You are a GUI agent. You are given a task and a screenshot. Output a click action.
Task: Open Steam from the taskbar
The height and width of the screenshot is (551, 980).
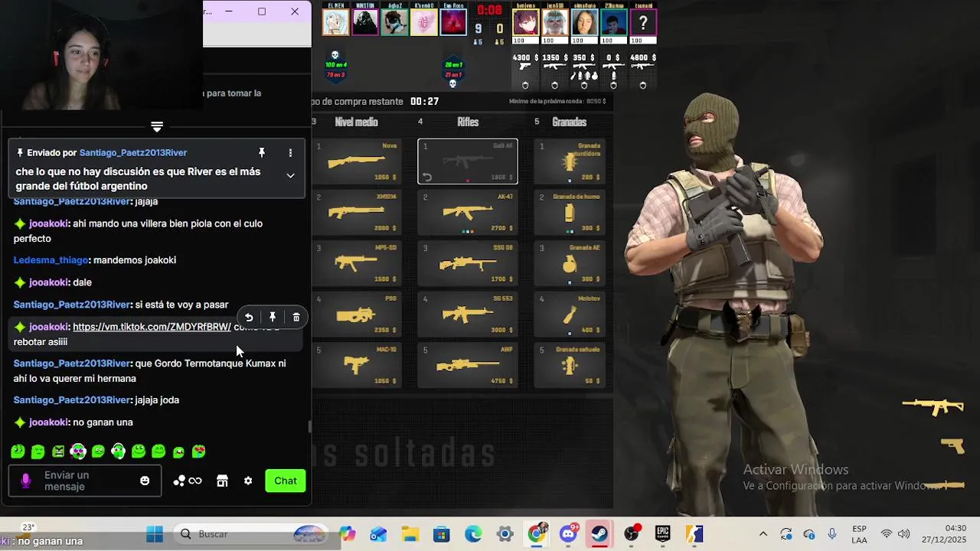pos(599,534)
